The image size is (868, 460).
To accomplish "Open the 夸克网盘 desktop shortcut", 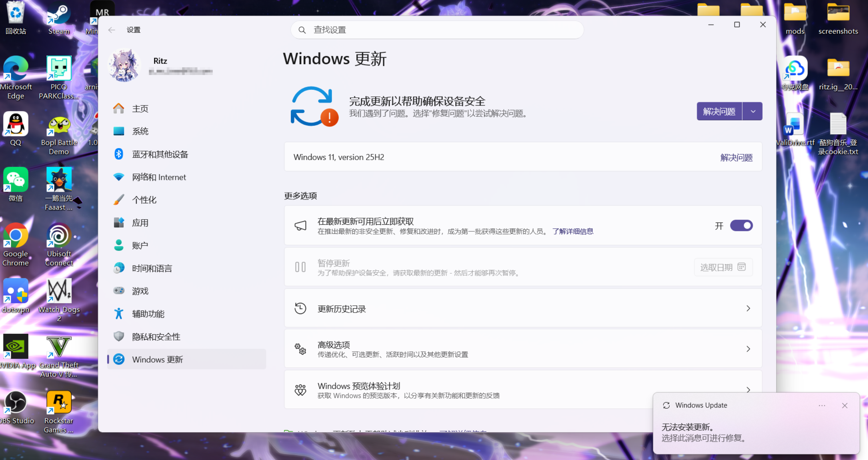I will tap(795, 73).
